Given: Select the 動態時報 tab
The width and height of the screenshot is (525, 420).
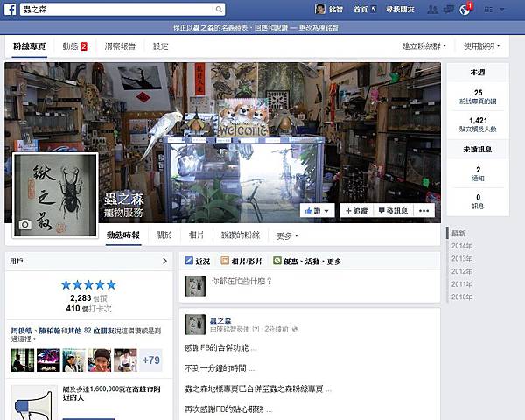Looking at the screenshot, I should tap(123, 235).
